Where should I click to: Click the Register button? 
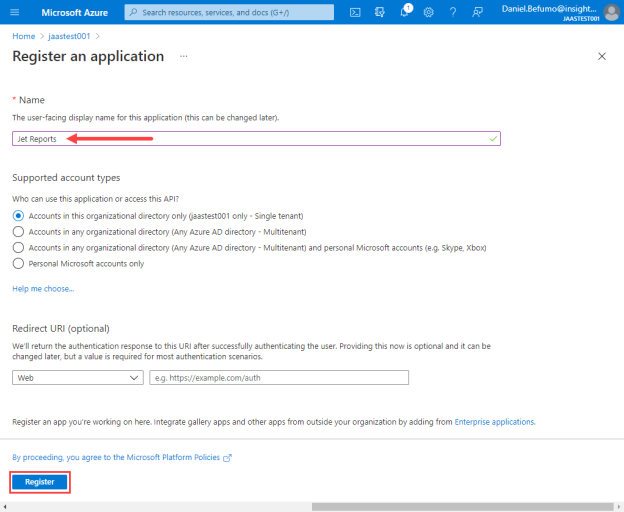[x=40, y=482]
